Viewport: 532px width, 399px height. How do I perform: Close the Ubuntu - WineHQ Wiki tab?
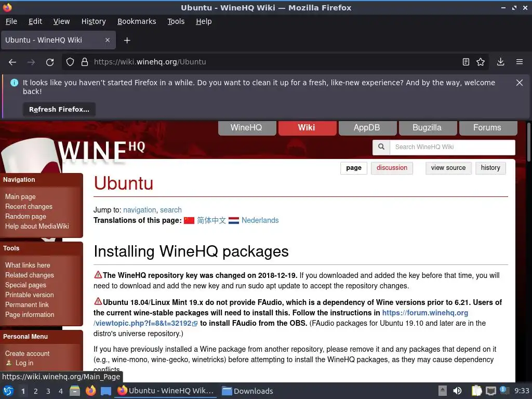(x=108, y=40)
